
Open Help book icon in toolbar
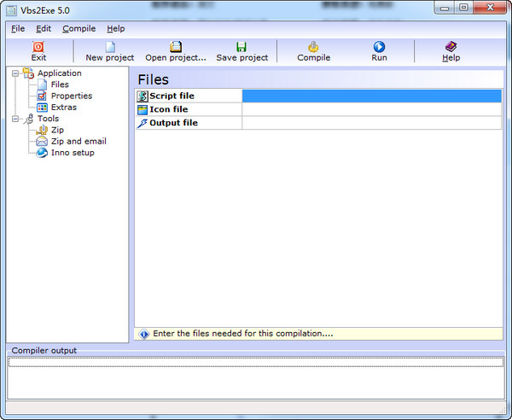pos(451,47)
